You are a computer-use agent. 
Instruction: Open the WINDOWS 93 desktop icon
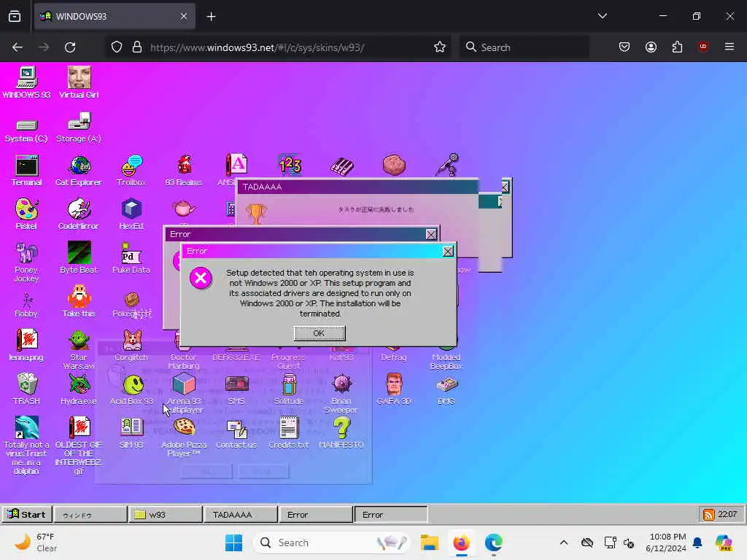[x=26, y=83]
